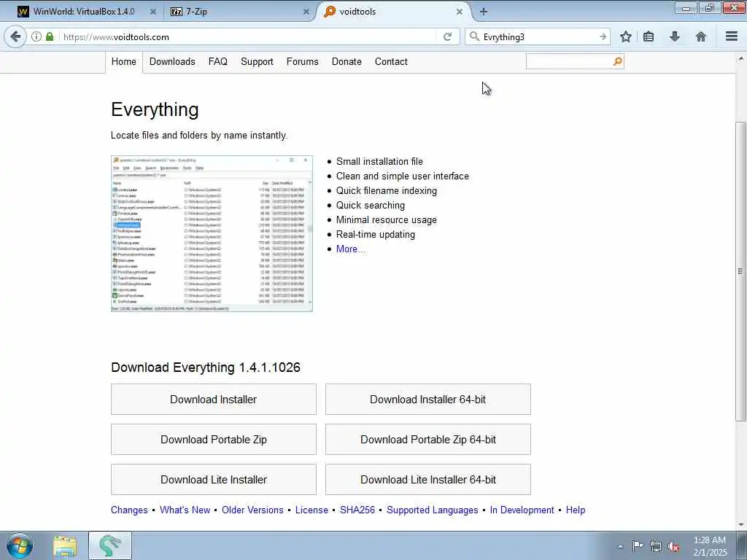Show bookmarks list icon

coord(649,36)
